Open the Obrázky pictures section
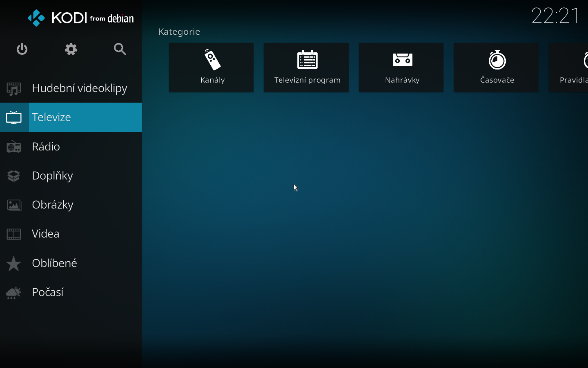 pos(71,204)
